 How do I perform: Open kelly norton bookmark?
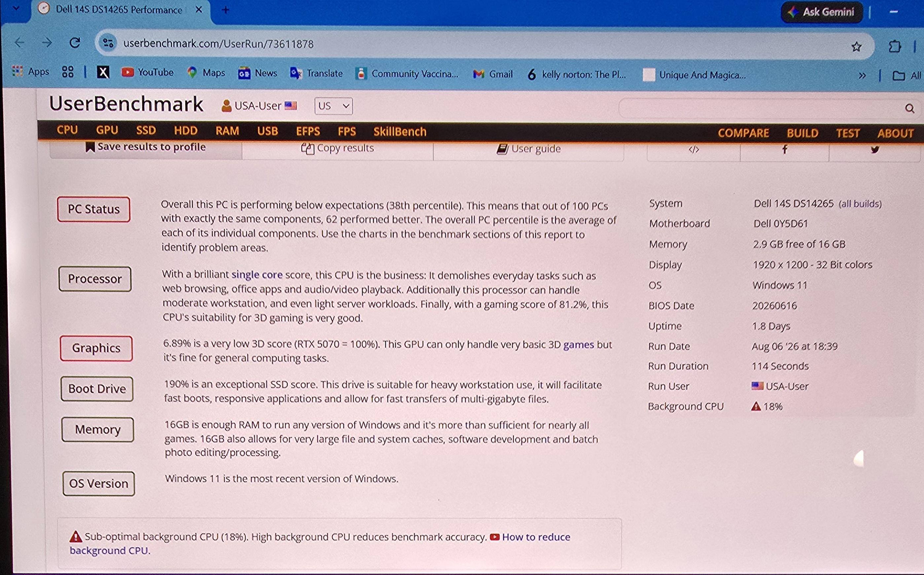(x=576, y=74)
